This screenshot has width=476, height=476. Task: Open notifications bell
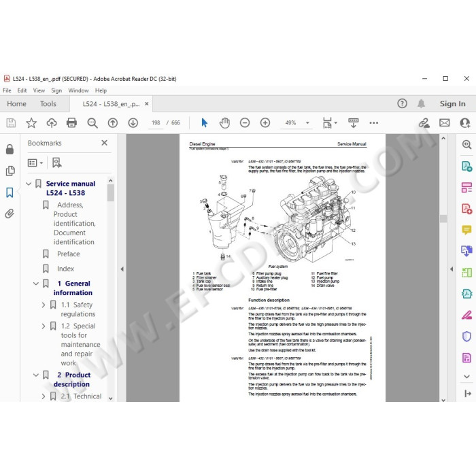coord(421,103)
